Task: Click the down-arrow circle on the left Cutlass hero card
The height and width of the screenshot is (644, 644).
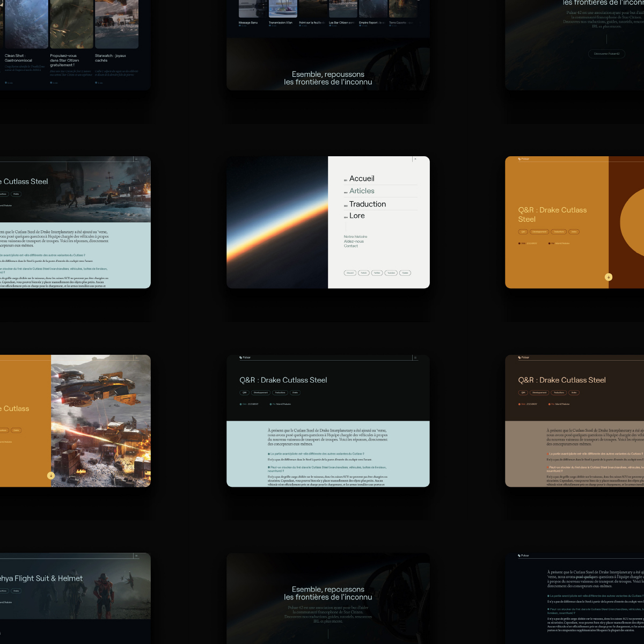Action: (x=51, y=475)
